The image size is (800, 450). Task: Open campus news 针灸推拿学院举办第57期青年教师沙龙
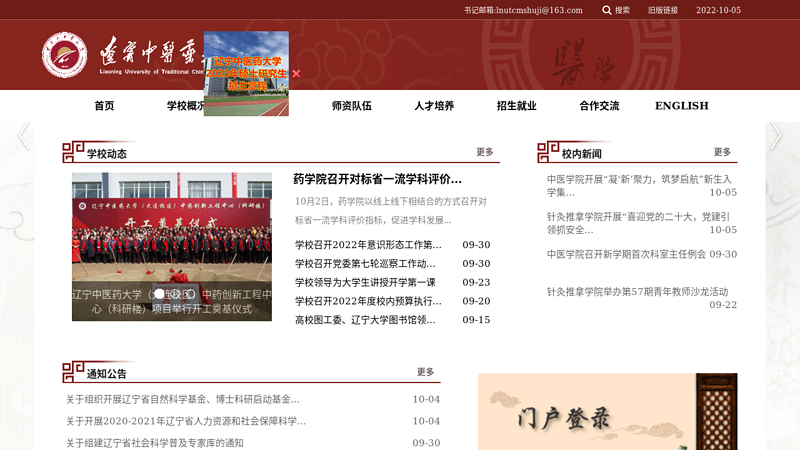click(637, 292)
